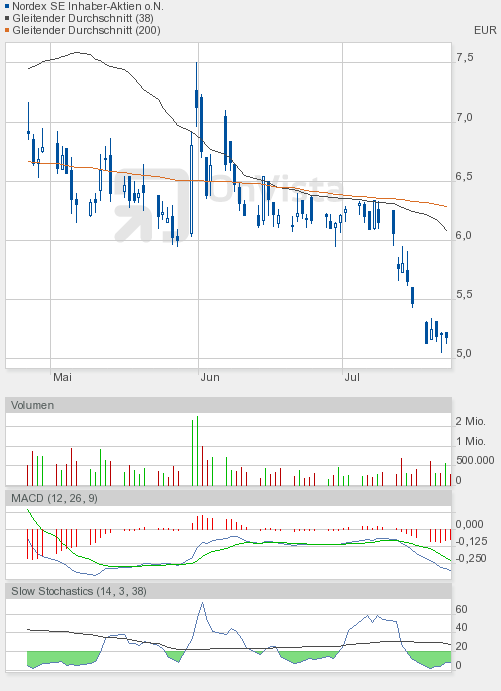Image resolution: width=501 pixels, height=691 pixels.
Task: Click the Slow Stochastics (14, 3, 38) header
Action: [x=228, y=591]
